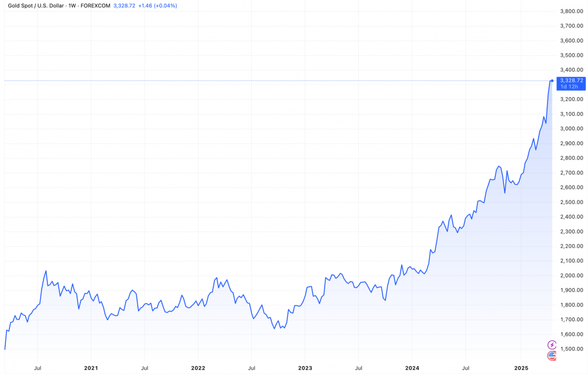The height and width of the screenshot is (374, 588).
Task: Click the 1d 12h countdown label
Action: (x=570, y=87)
